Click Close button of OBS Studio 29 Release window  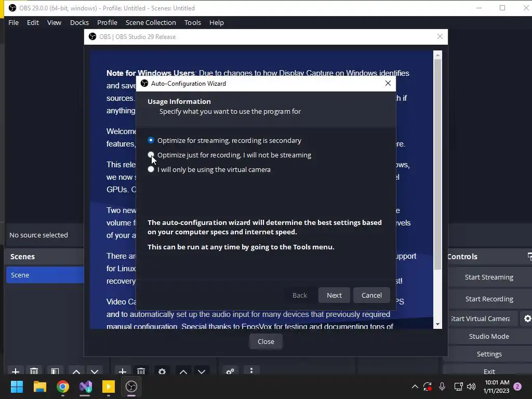pyautogui.click(x=265, y=341)
